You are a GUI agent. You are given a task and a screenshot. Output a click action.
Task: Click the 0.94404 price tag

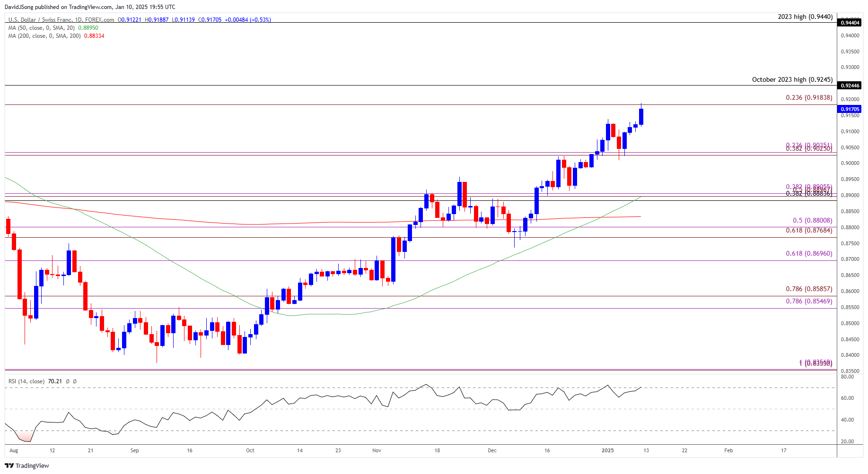(x=850, y=23)
